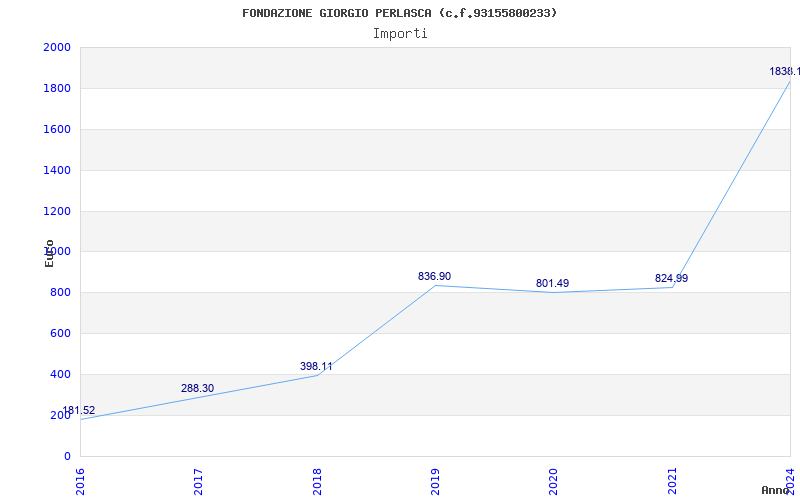Select the 288.30 data label
The width and height of the screenshot is (800, 500).
(x=197, y=388)
